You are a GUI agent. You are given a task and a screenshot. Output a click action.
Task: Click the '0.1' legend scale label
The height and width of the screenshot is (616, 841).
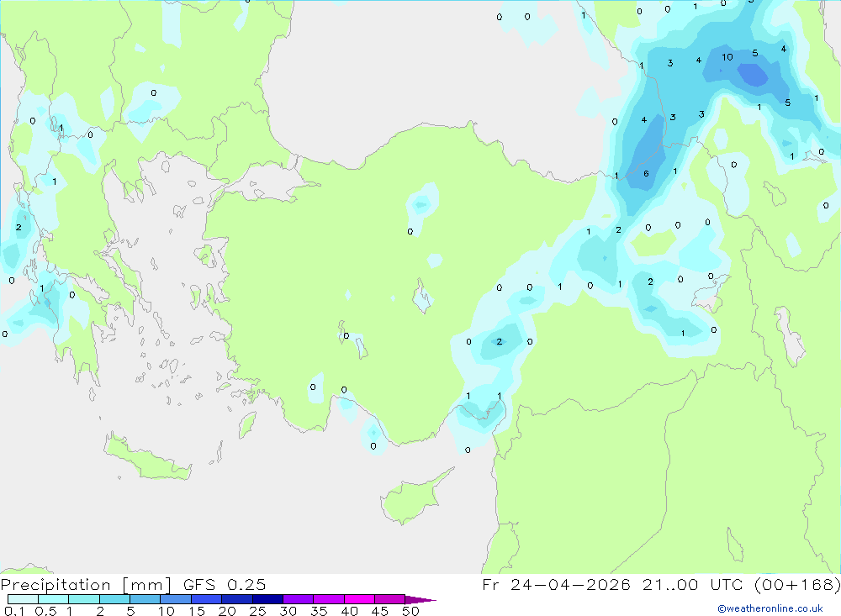[x=14, y=611]
